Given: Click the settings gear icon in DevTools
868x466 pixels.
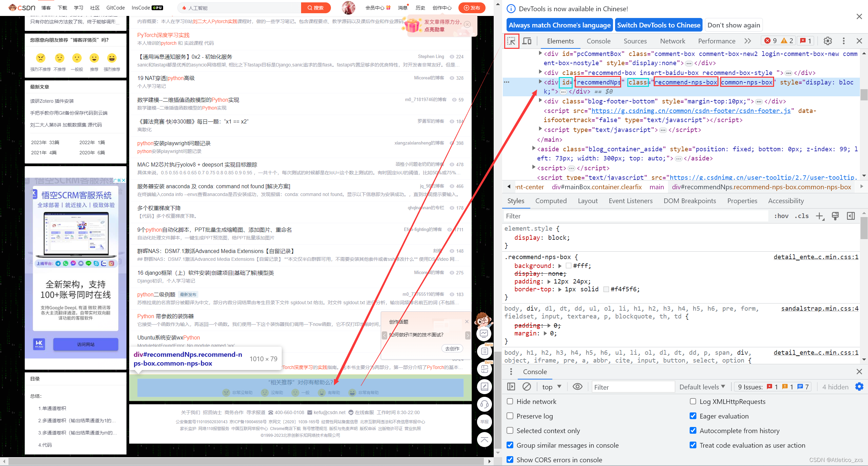Looking at the screenshot, I should tap(828, 41).
